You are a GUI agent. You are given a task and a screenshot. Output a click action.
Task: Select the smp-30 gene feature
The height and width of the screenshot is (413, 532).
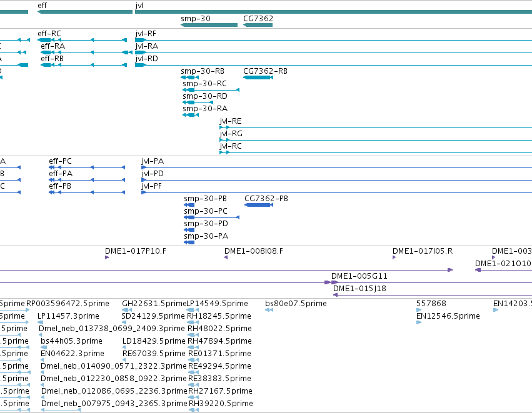pos(209,25)
